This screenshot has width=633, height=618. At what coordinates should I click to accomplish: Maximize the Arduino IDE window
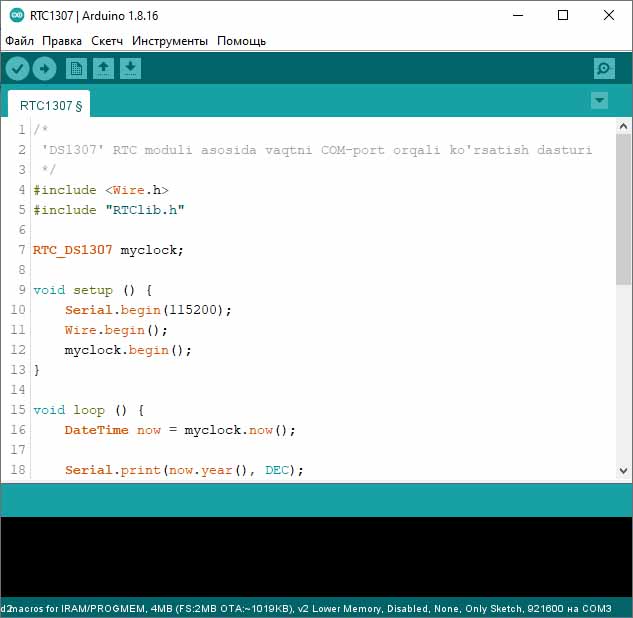coord(563,15)
